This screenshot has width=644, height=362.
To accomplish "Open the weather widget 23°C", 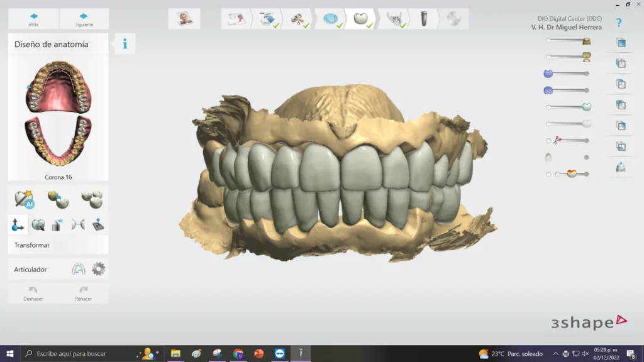I will 511,353.
